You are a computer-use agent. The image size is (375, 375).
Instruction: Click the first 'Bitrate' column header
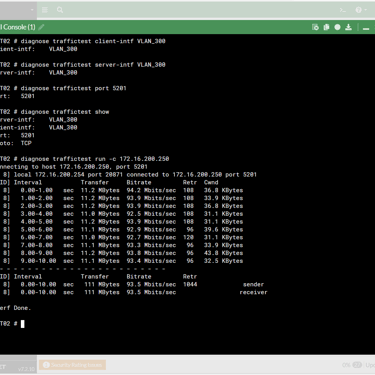(139, 182)
